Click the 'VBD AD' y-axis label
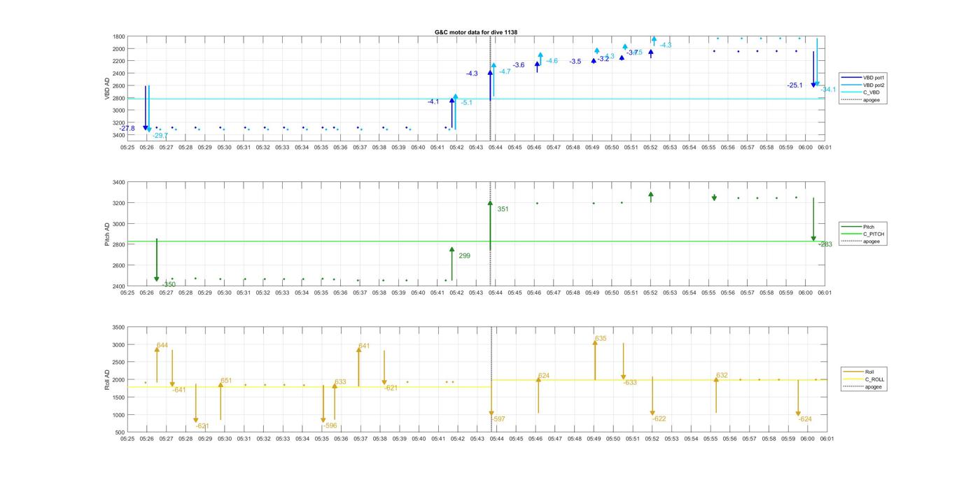 107,88
